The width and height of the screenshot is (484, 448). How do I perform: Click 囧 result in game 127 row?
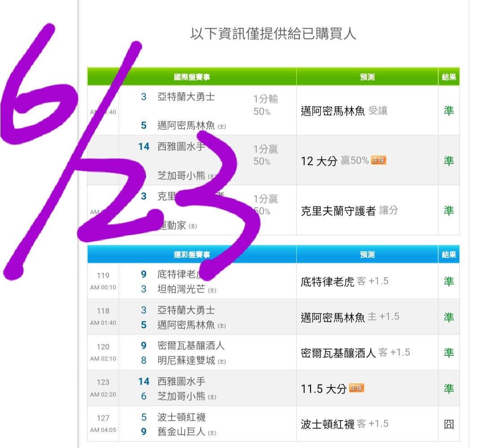[449, 424]
